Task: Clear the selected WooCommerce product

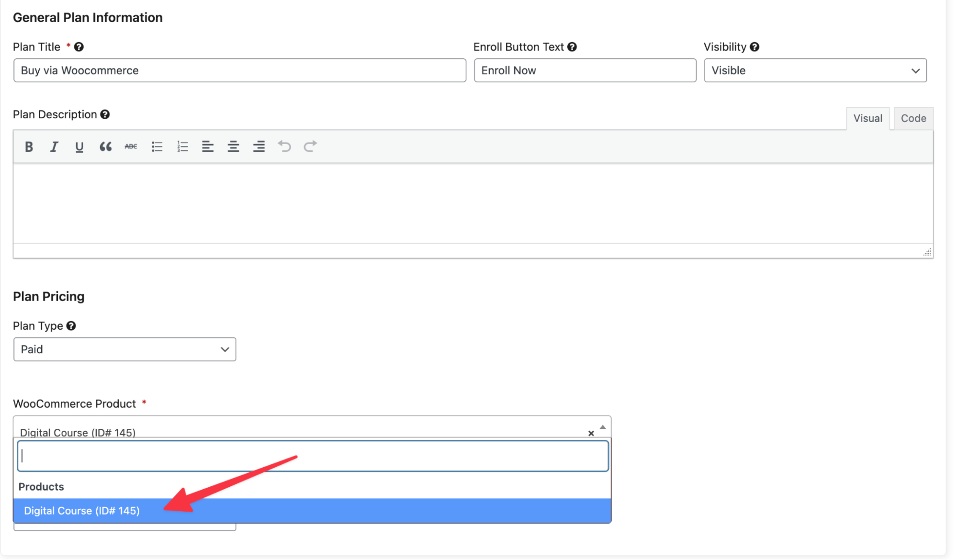Action: tap(591, 433)
